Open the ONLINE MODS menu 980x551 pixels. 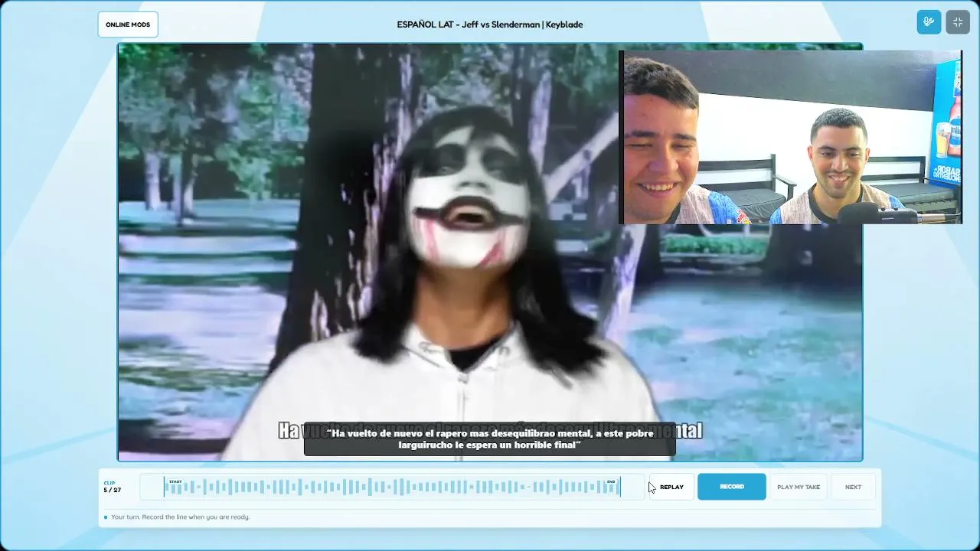[128, 24]
